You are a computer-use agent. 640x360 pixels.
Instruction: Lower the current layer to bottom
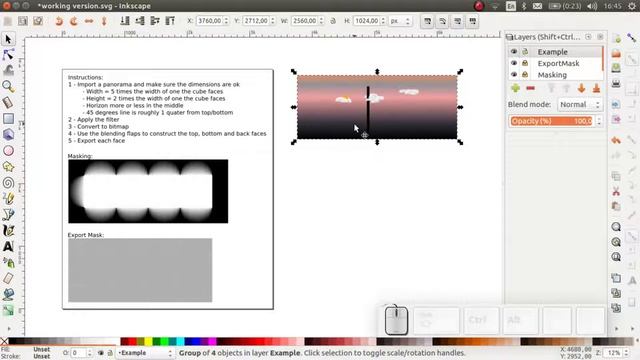click(x=596, y=88)
